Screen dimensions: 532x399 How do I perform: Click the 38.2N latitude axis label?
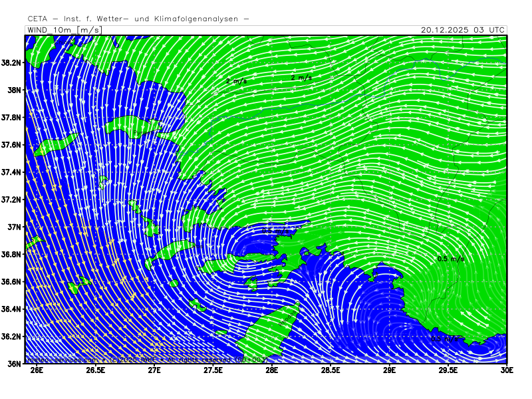coord(12,63)
